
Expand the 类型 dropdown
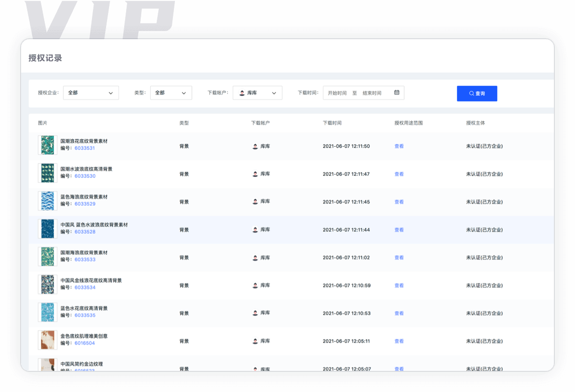[x=171, y=93]
